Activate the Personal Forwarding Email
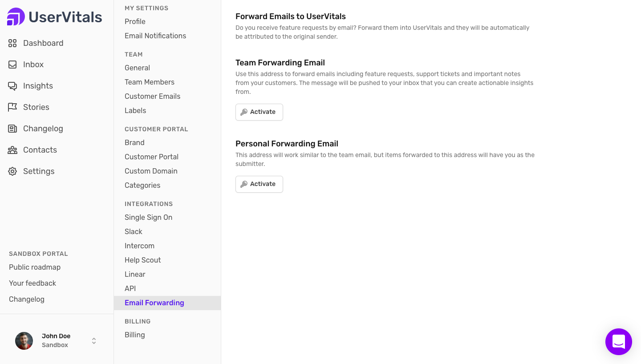The image size is (641, 364). point(259,184)
